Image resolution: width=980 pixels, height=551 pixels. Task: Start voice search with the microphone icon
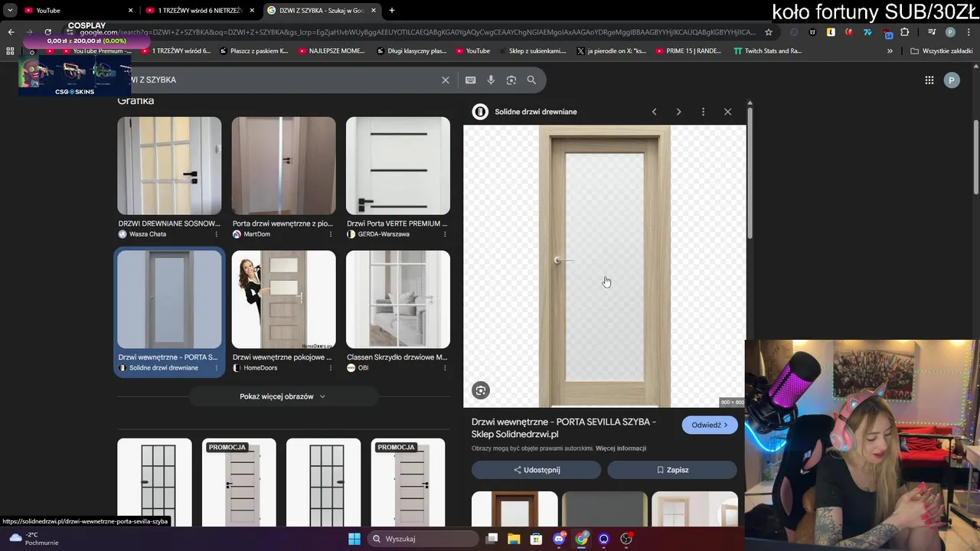click(491, 80)
